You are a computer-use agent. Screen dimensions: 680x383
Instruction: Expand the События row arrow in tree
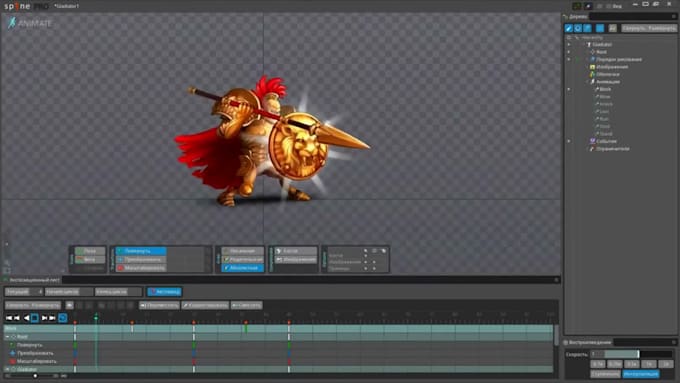(569, 141)
